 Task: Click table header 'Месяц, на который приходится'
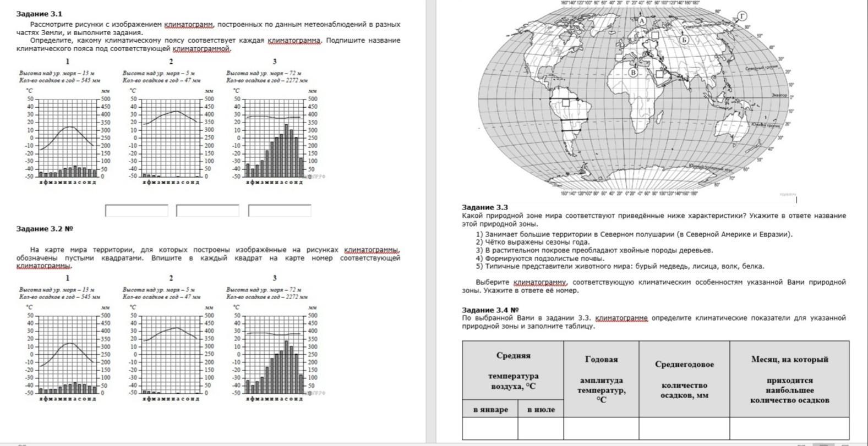click(x=789, y=379)
